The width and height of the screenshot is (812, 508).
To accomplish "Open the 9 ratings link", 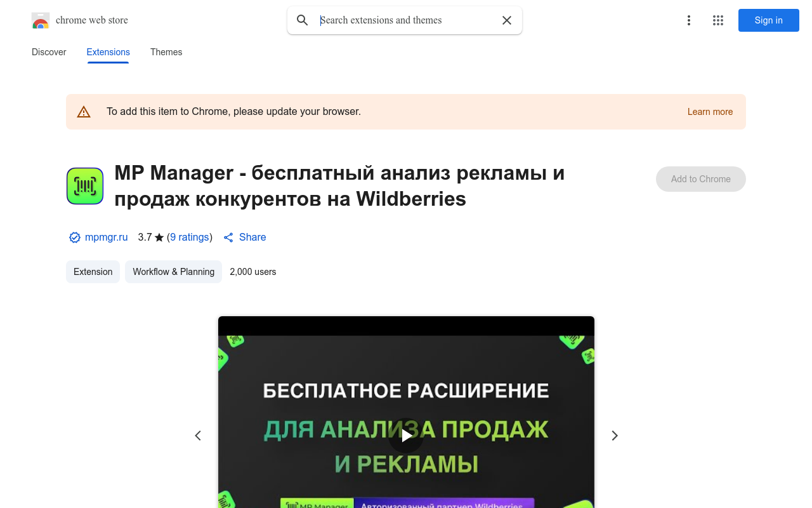I will click(190, 237).
